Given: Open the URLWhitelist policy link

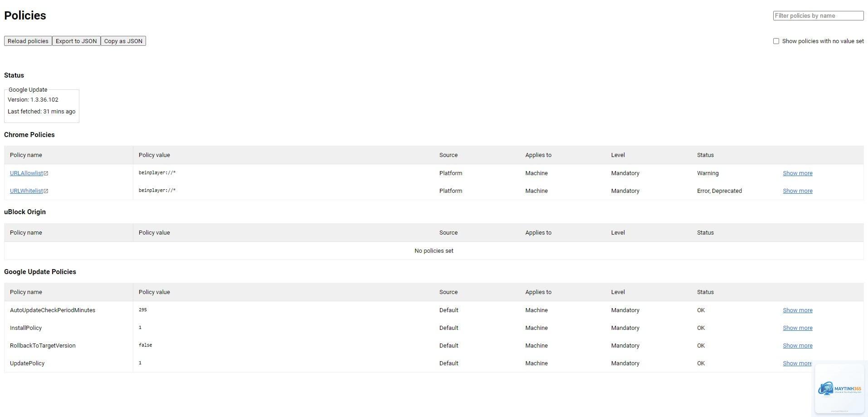Looking at the screenshot, I should 26,191.
